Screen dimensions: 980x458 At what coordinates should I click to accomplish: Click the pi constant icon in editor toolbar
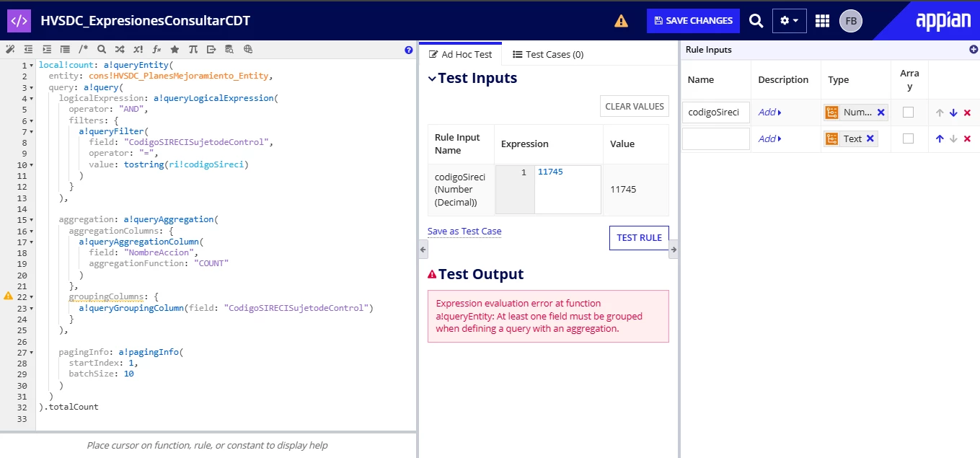point(193,50)
